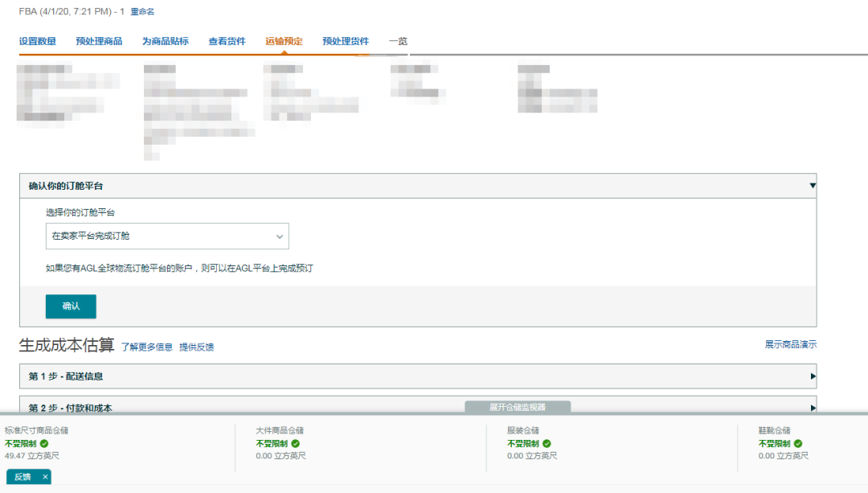
Task: Open the 了解更多信息 link
Action: click(147, 347)
